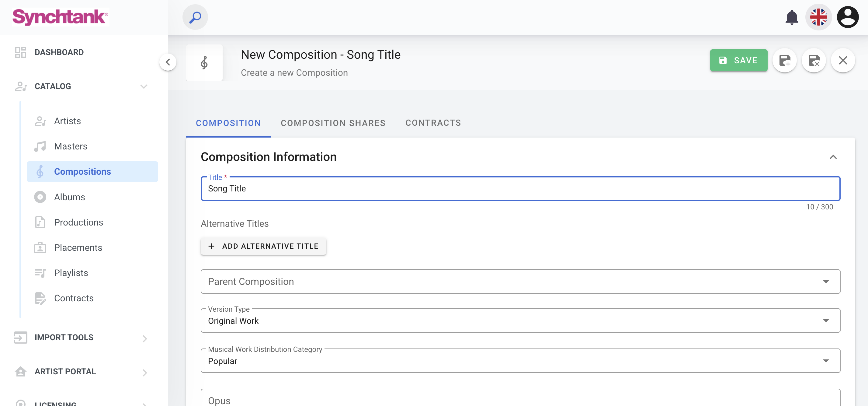Collapse Composition Information panel
The width and height of the screenshot is (868, 406).
[833, 157]
